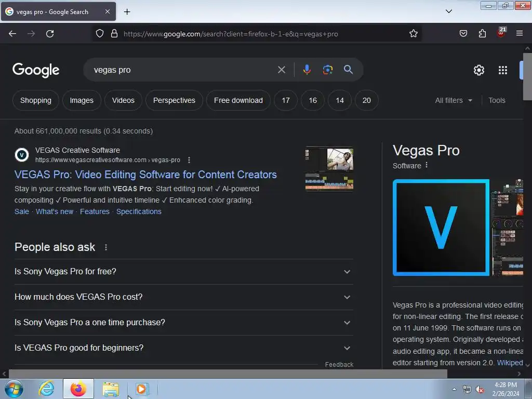Open the Windows Start menu

point(14,389)
